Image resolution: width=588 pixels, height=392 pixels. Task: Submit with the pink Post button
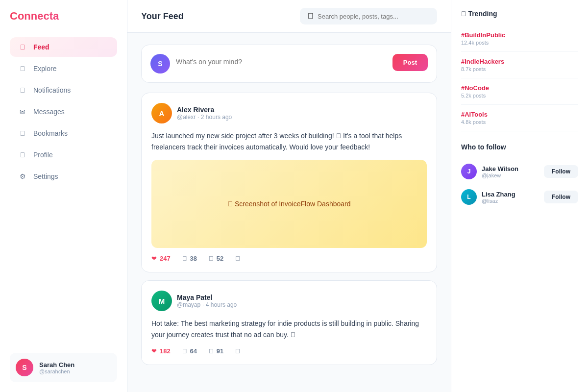tap(410, 62)
